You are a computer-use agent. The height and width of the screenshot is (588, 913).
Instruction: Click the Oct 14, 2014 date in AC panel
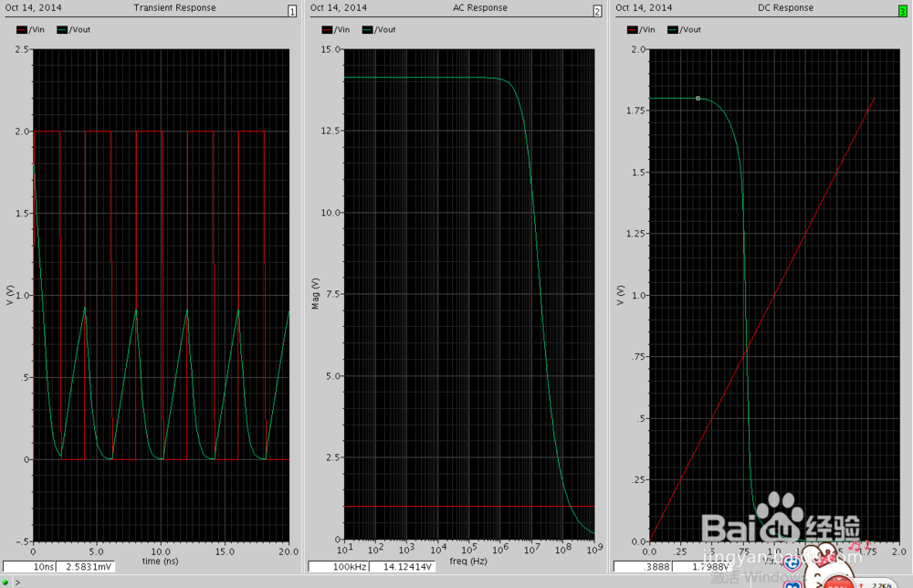tap(339, 7)
